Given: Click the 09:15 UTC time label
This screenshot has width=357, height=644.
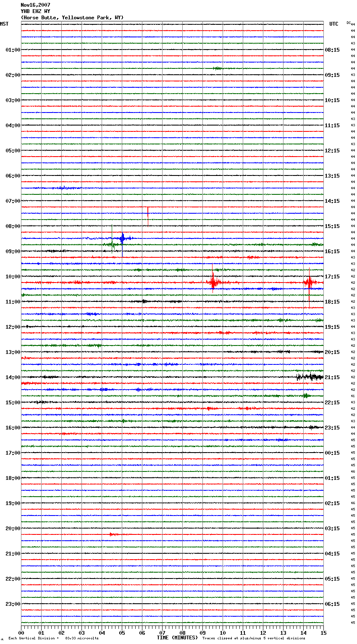Looking at the screenshot, I should pyautogui.click(x=332, y=75).
